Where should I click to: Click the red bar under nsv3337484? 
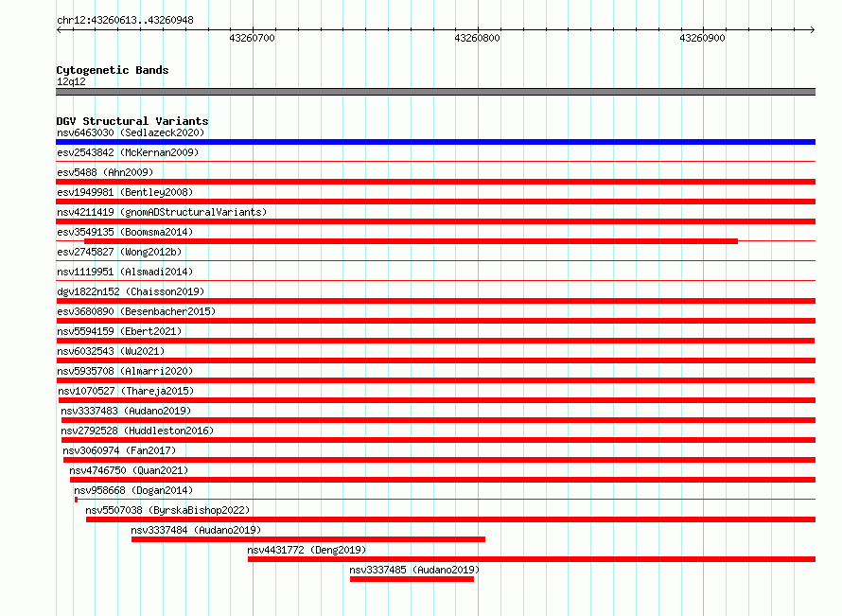tap(308, 539)
